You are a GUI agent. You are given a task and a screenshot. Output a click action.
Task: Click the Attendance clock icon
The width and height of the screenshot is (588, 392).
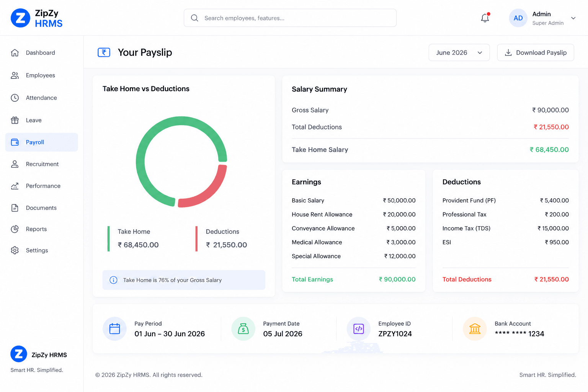[15, 98]
